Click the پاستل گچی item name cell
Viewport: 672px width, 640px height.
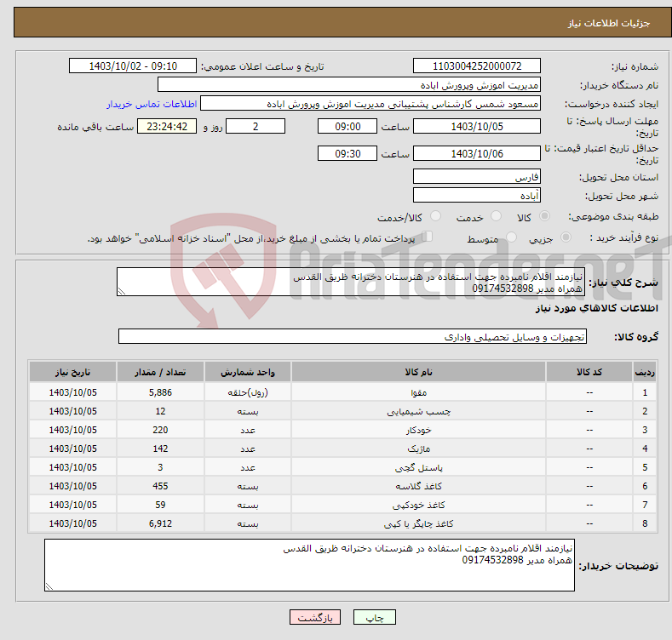tap(418, 468)
